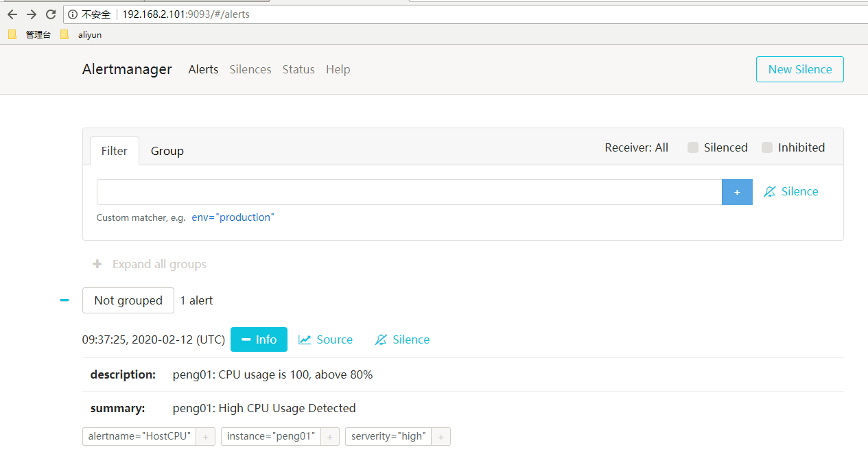Click the Silence link beside filter input
This screenshot has width=868, height=454.
[x=791, y=192]
